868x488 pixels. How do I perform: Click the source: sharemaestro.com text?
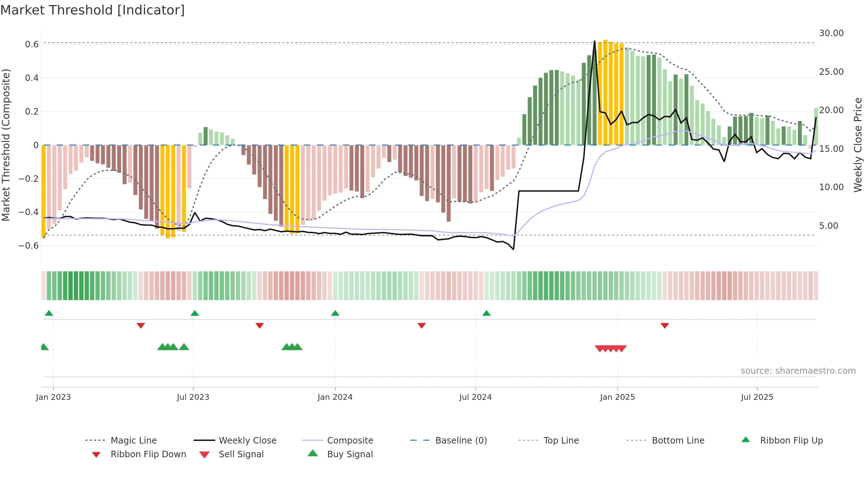point(798,371)
